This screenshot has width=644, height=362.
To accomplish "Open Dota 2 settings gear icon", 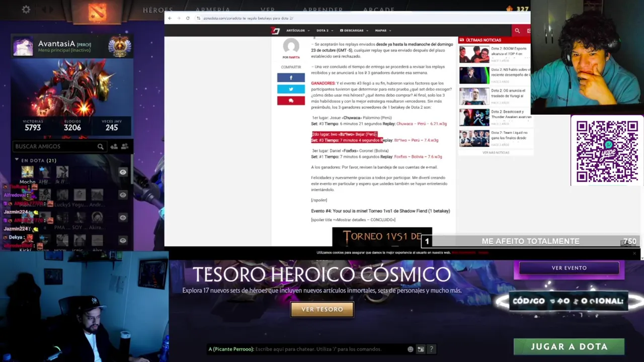I will [x=26, y=10].
